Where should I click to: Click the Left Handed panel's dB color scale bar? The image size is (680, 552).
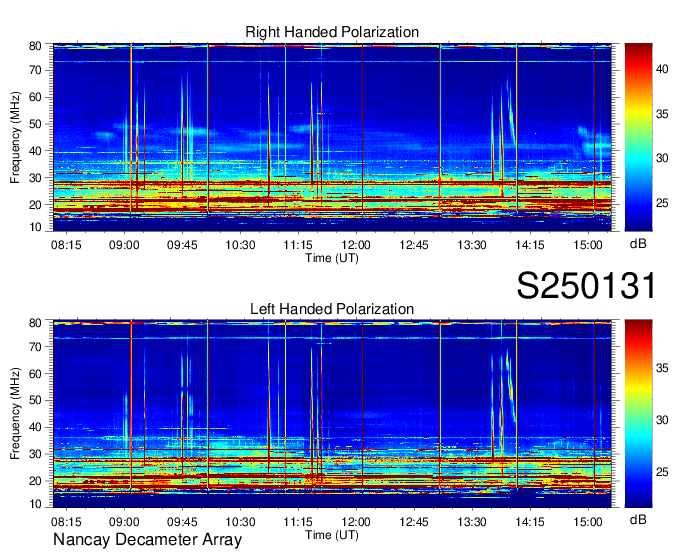pos(638,414)
